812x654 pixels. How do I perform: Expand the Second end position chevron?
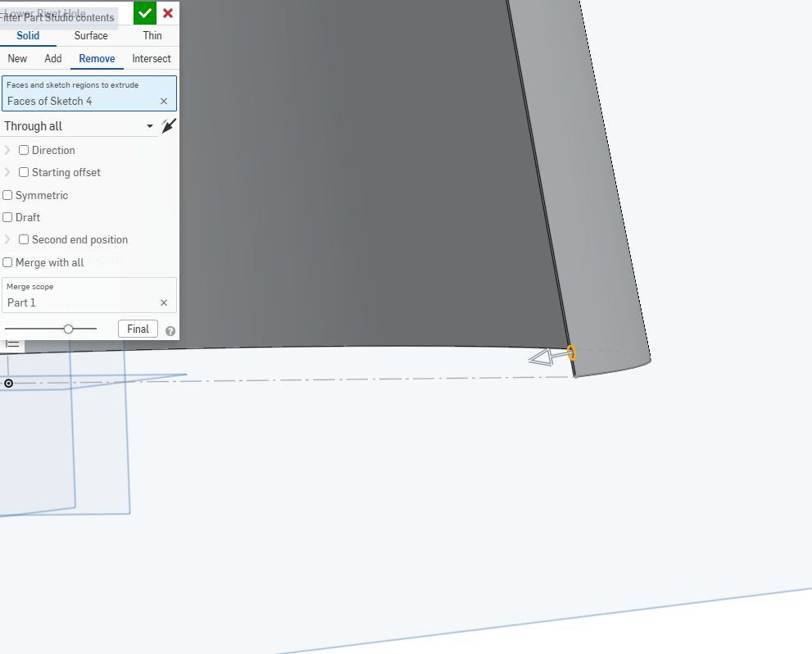click(7, 240)
